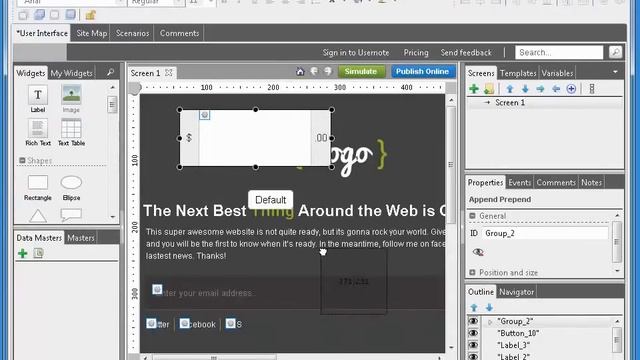
Task: Select the Image widget
Action: click(71, 98)
